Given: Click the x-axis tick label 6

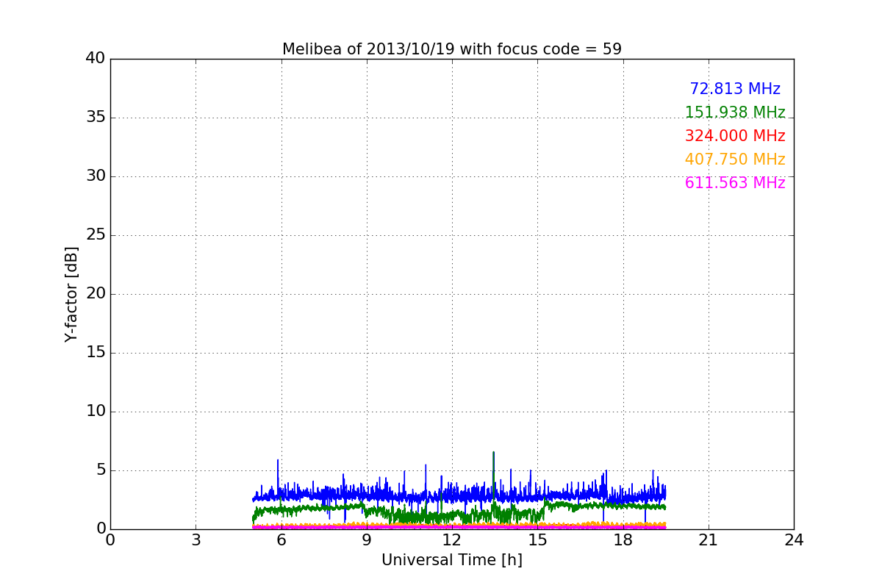Looking at the screenshot, I should pyautogui.click(x=282, y=540).
